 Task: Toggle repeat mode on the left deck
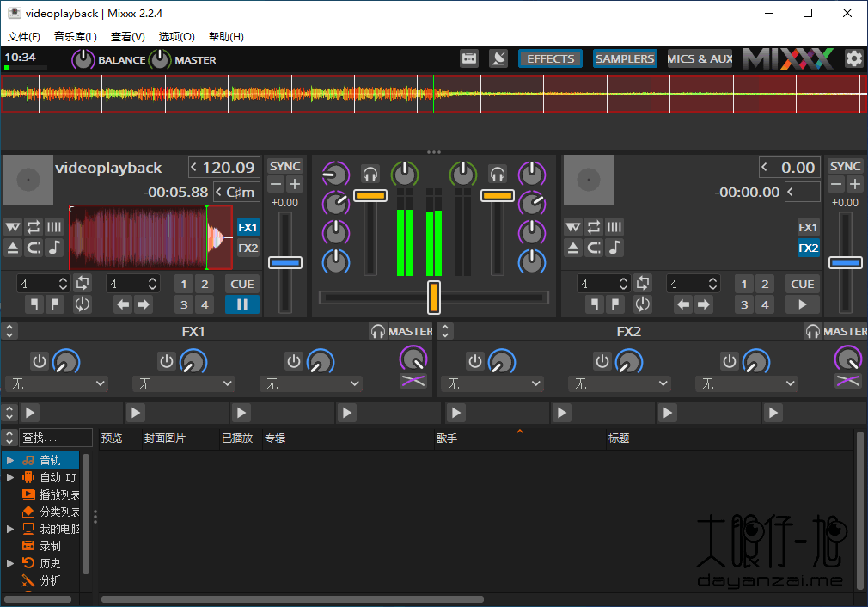pos(34,227)
